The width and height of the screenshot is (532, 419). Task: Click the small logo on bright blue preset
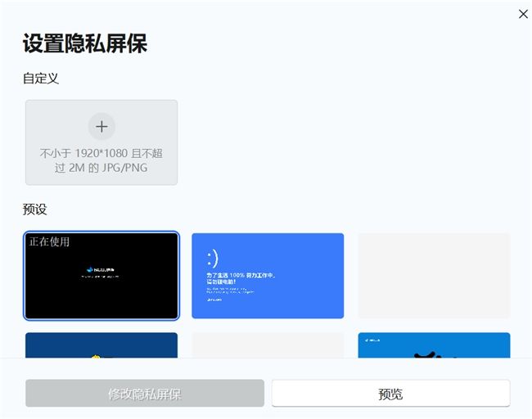[372, 340]
